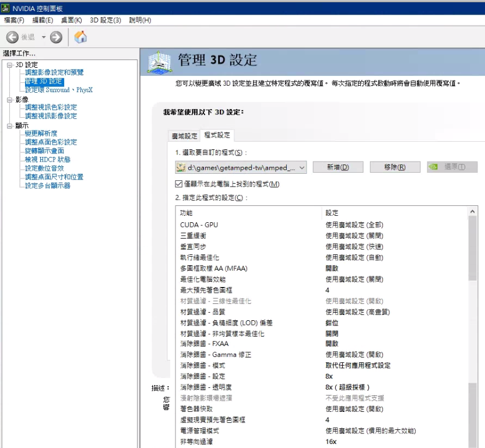Viewport: 485px width, 448px height.
Task: Select the 消除鋸齒 - 模式 row
Action: coord(322,365)
